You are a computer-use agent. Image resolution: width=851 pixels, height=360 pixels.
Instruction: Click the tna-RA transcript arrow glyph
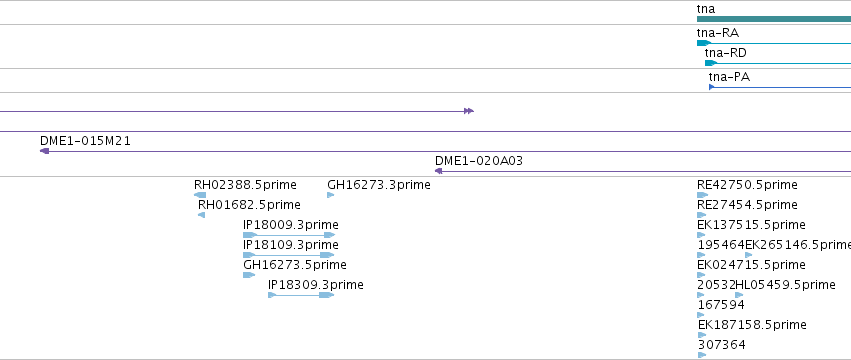(704, 43)
